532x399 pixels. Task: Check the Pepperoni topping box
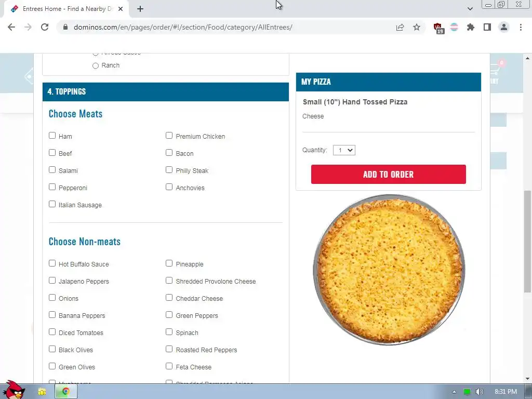pyautogui.click(x=52, y=187)
